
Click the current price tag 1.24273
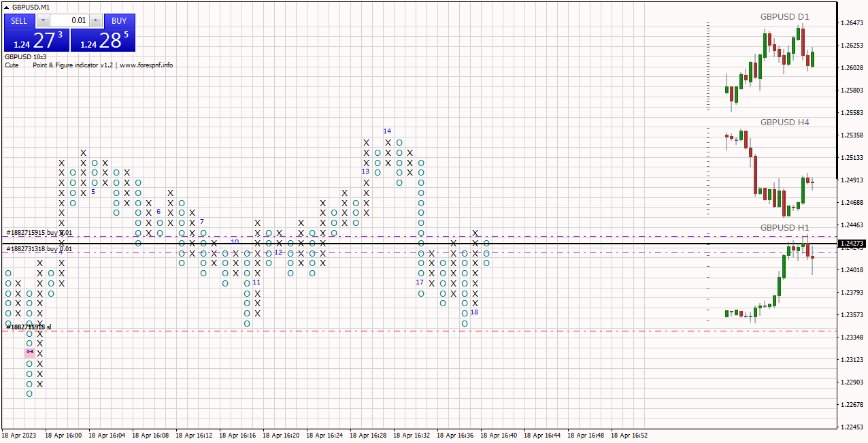852,243
